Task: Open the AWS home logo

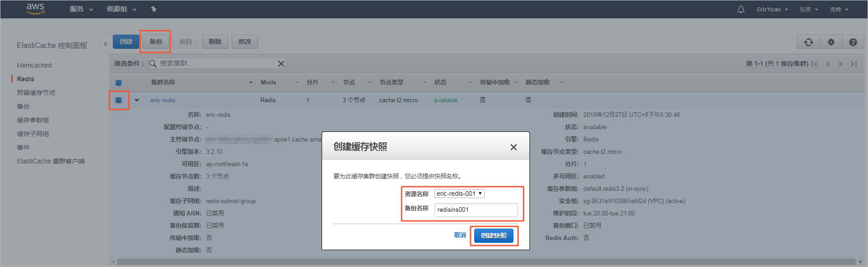Action: 35,9
